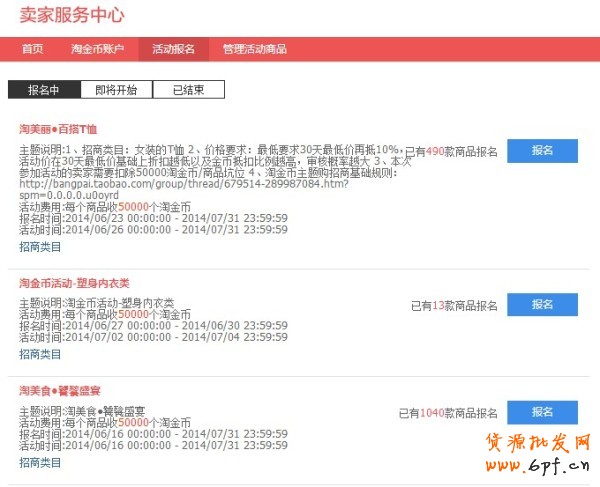
Task: Switch to the 报名中 tab
Action: click(x=43, y=90)
